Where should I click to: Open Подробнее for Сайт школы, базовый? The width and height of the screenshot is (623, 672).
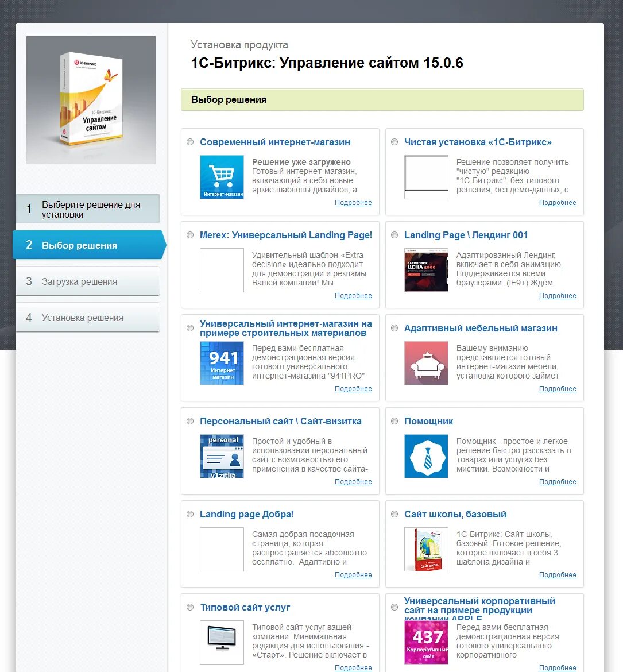(x=558, y=575)
